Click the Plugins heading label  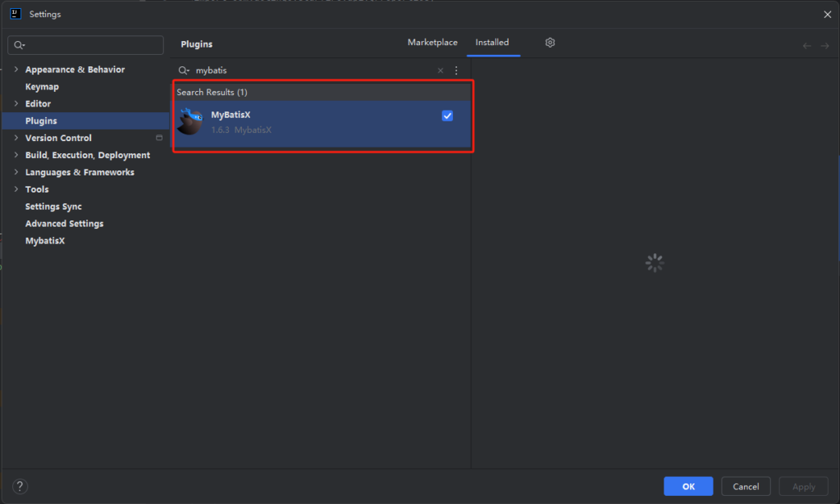[x=197, y=44]
